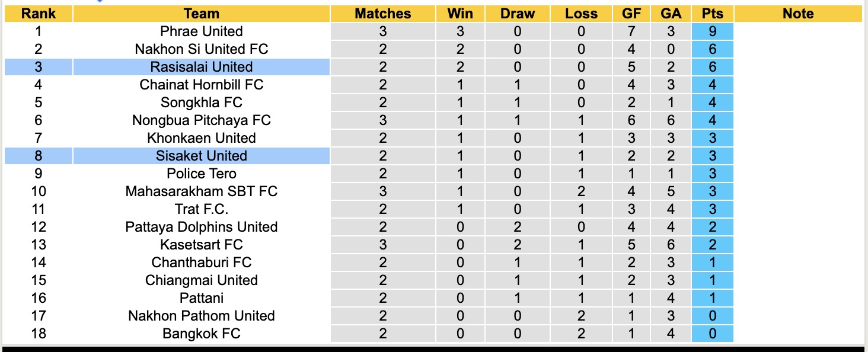Click the Draw column header
This screenshot has height=352, width=868.
coord(517,14)
